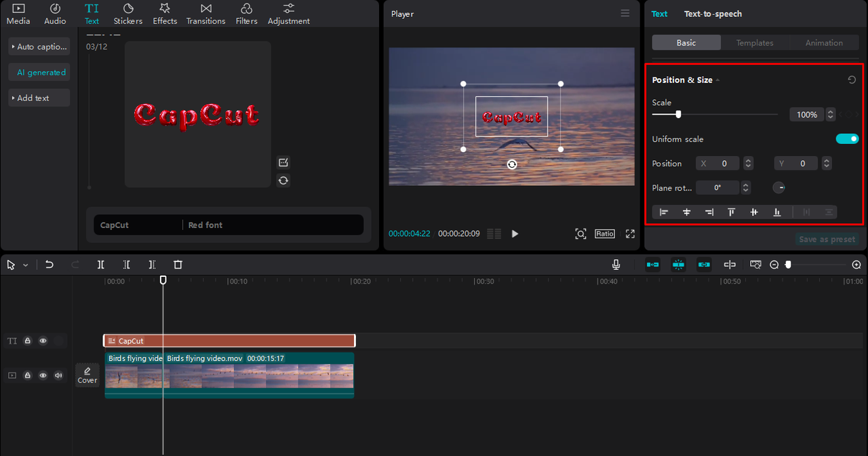Open the Media tab
Image resolution: width=868 pixels, height=456 pixels.
(18, 14)
